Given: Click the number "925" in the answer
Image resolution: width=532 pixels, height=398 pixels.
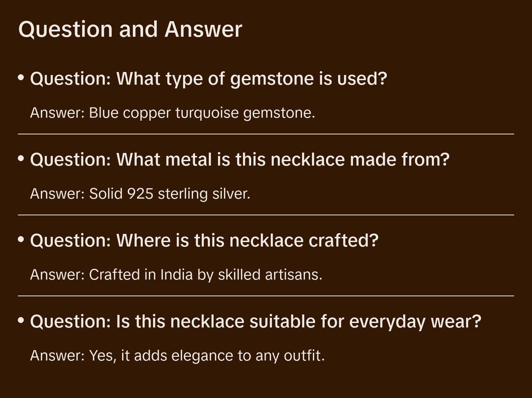Looking at the screenshot, I should [x=140, y=194].
